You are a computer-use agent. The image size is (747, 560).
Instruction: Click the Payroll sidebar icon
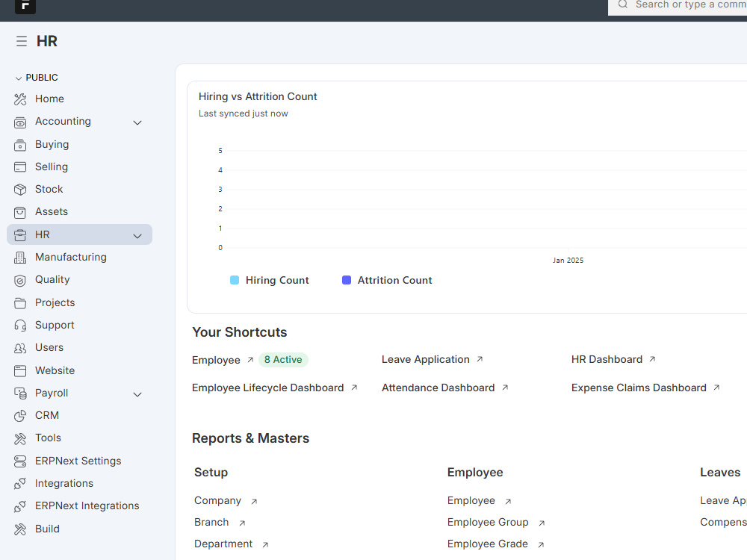pos(20,393)
